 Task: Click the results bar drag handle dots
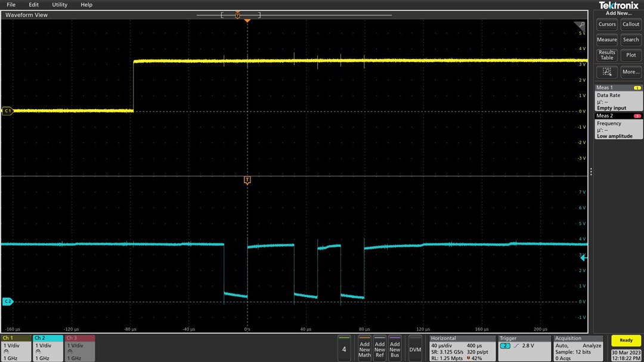point(591,172)
